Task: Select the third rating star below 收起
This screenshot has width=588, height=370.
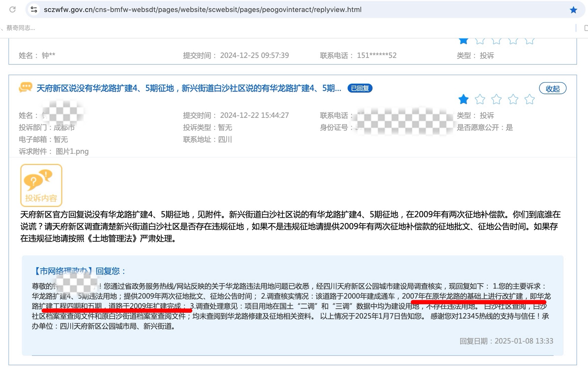Action: pyautogui.click(x=496, y=99)
